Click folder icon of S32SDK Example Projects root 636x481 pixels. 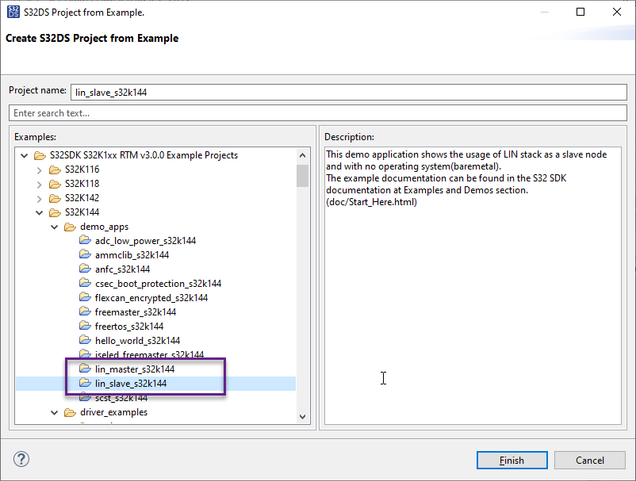tap(40, 155)
